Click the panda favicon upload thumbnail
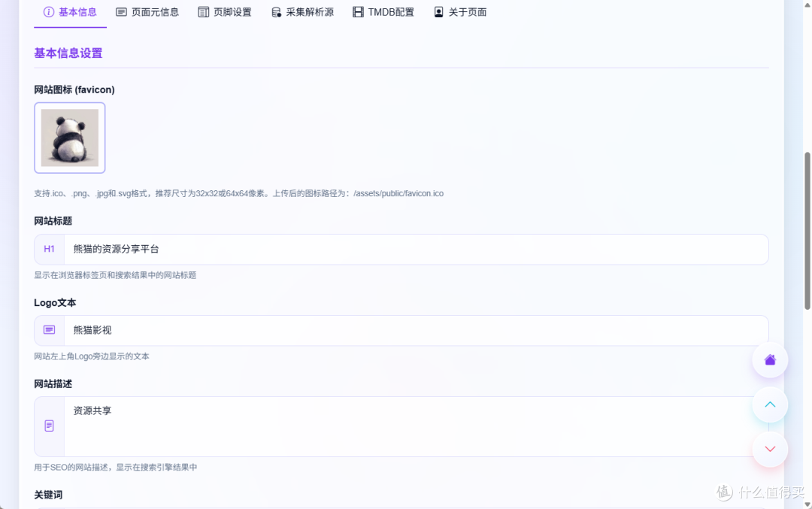 pyautogui.click(x=70, y=138)
